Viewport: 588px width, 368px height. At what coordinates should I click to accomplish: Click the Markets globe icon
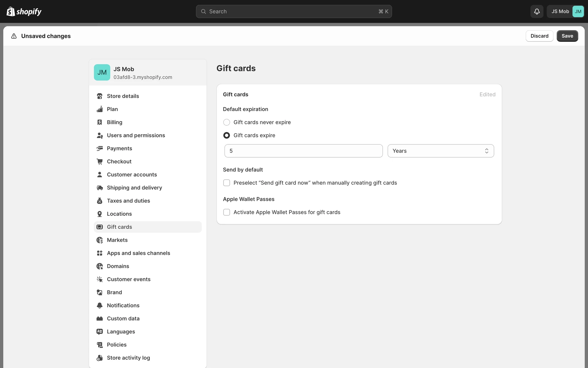100,240
